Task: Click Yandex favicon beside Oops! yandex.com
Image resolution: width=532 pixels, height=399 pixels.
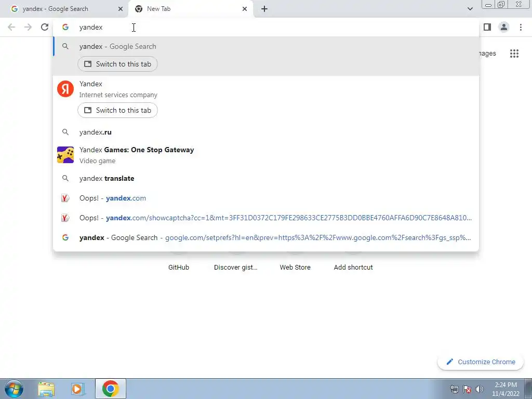Action: tap(65, 198)
